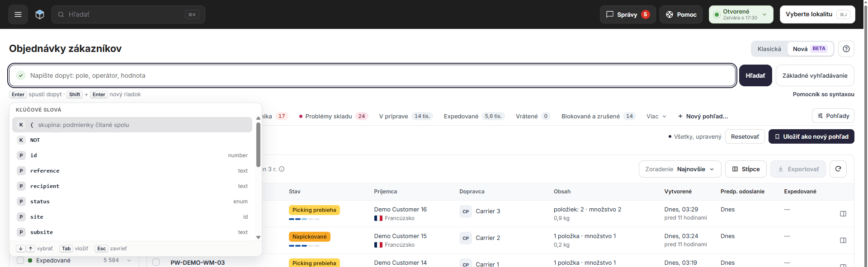Screen dimensions: 868x267
Task: Select Blokované a zrušené tab
Action: [x=599, y=116]
